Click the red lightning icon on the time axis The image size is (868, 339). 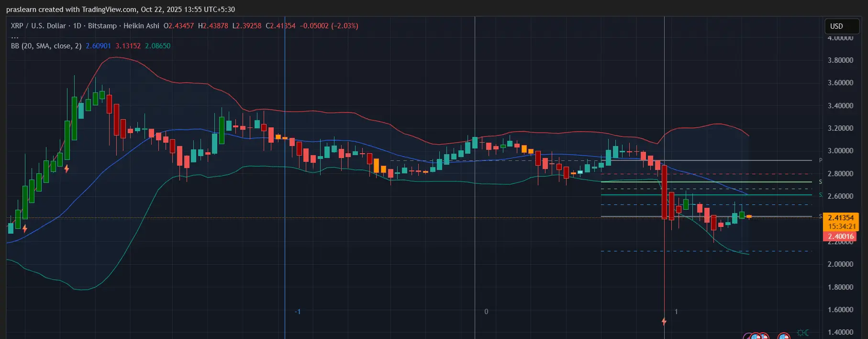pos(664,321)
